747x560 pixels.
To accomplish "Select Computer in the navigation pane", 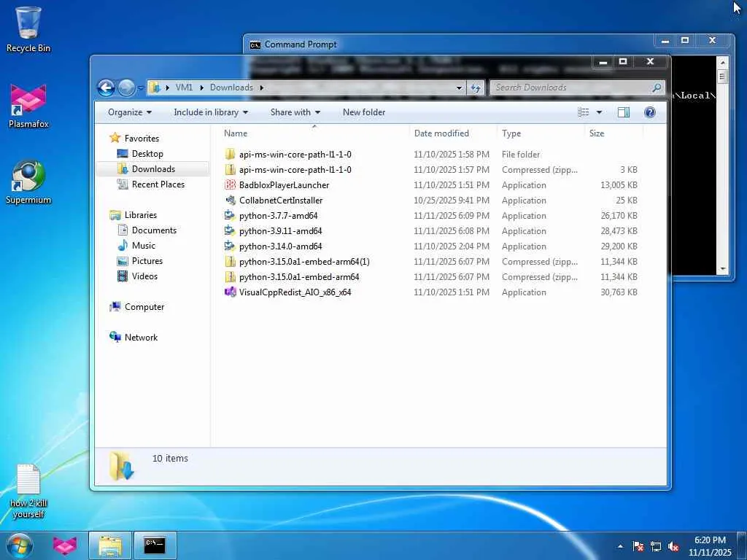I will [144, 307].
